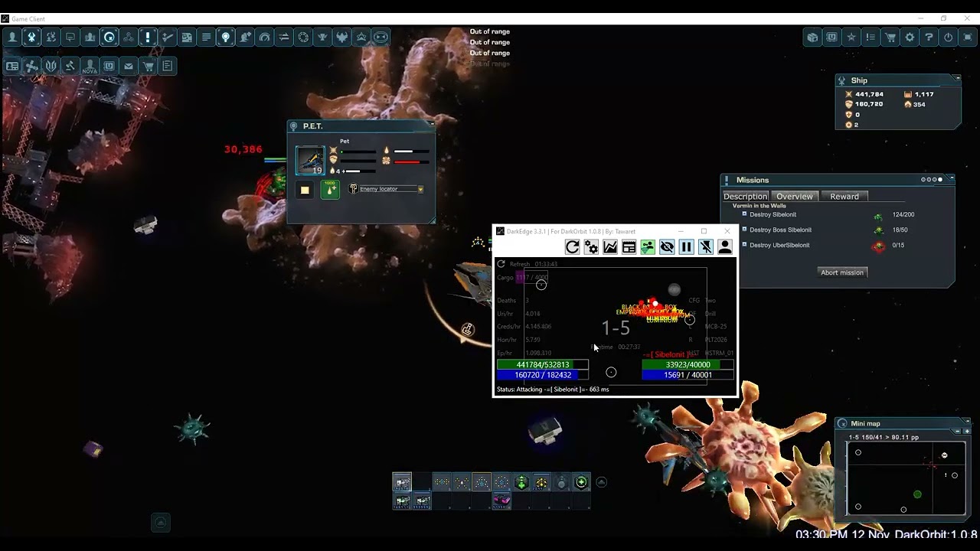Collapse the Mini map window
Viewport: 980px width, 551px height.
click(x=968, y=421)
